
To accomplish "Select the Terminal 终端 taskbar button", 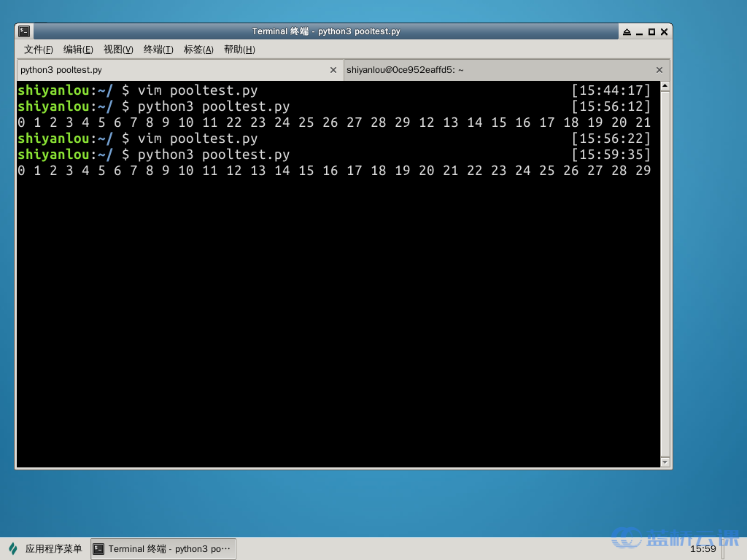I will tap(163, 549).
